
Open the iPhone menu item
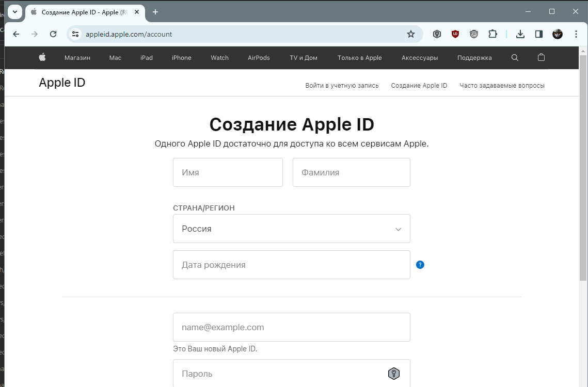point(182,58)
